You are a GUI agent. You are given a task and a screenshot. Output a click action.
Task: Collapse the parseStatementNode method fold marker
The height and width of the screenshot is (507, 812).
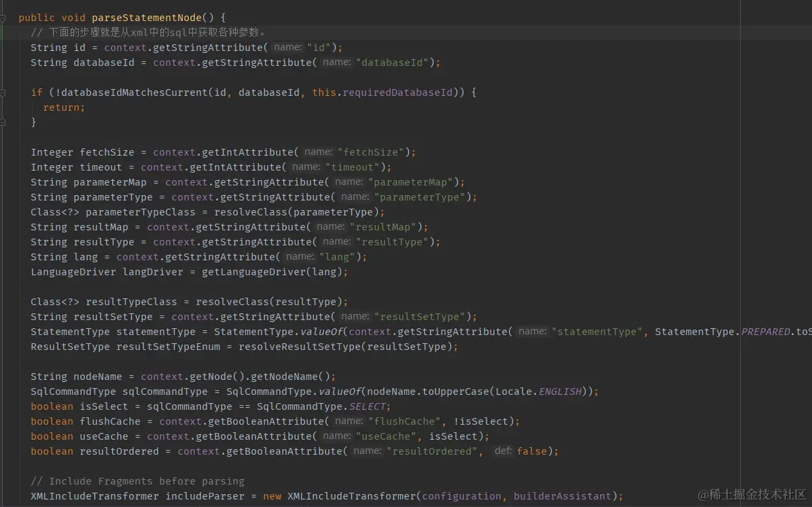click(3, 18)
